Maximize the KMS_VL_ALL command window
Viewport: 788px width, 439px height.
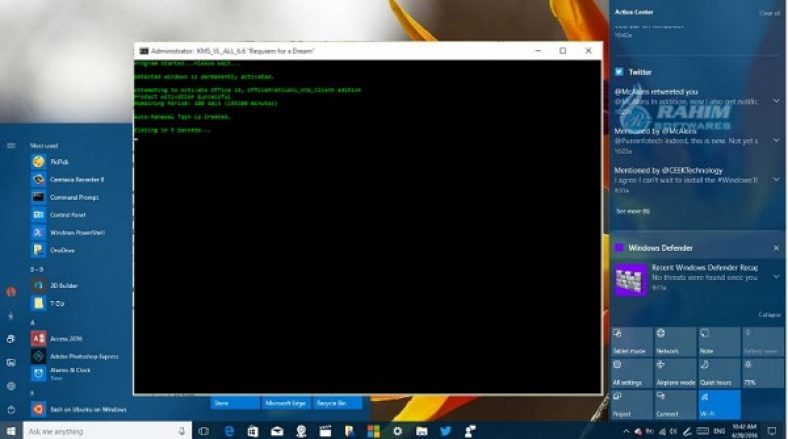point(563,51)
